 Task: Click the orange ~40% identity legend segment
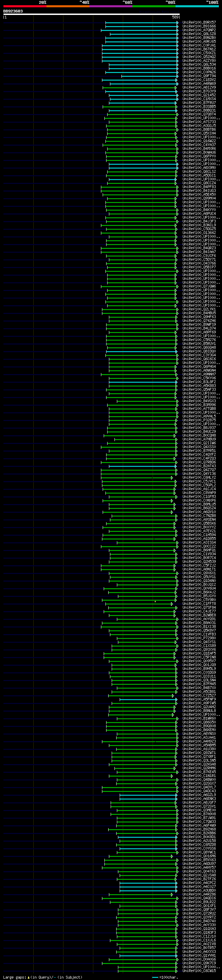pos(68,6)
